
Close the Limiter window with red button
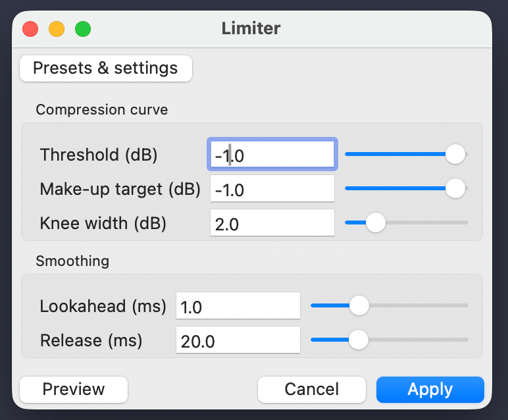click(x=30, y=29)
